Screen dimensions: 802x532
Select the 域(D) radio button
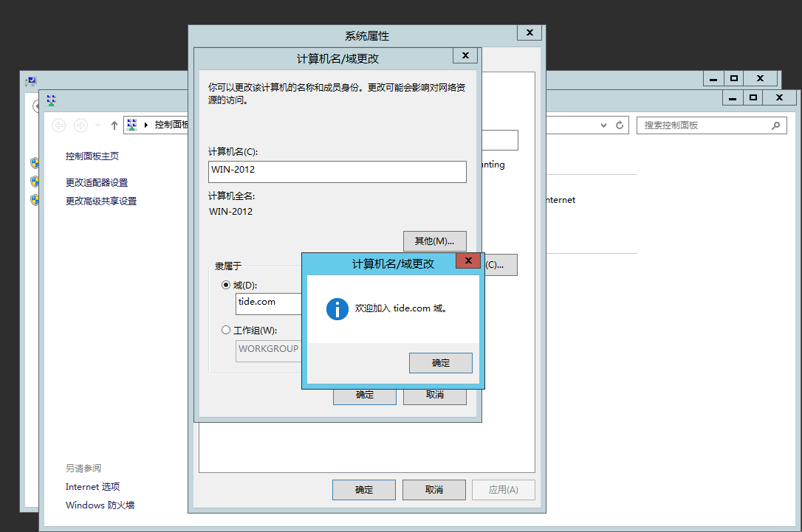click(x=225, y=285)
